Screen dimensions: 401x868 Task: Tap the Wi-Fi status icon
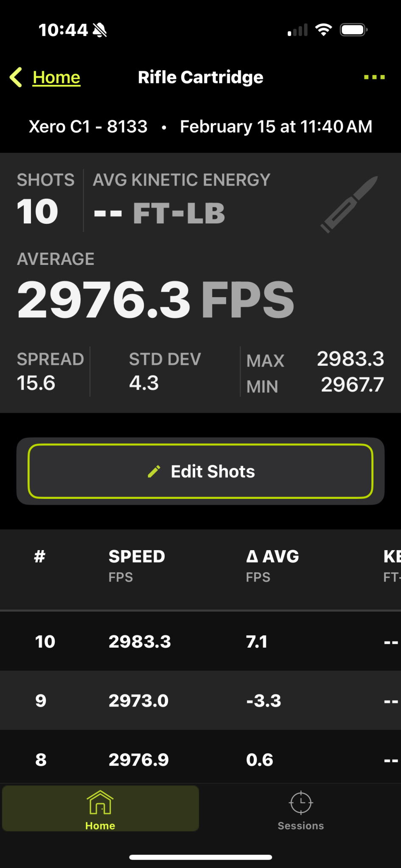coord(323,30)
